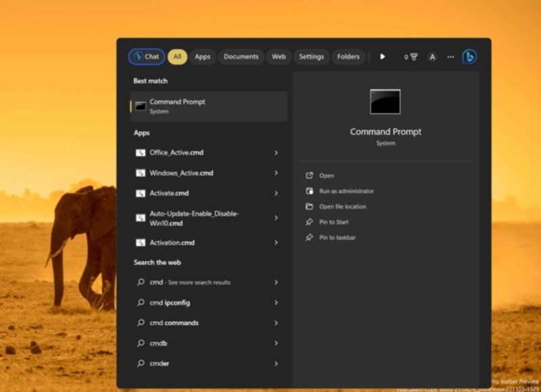The height and width of the screenshot is (392, 541).
Task: Select Open file location action
Action: (342, 207)
